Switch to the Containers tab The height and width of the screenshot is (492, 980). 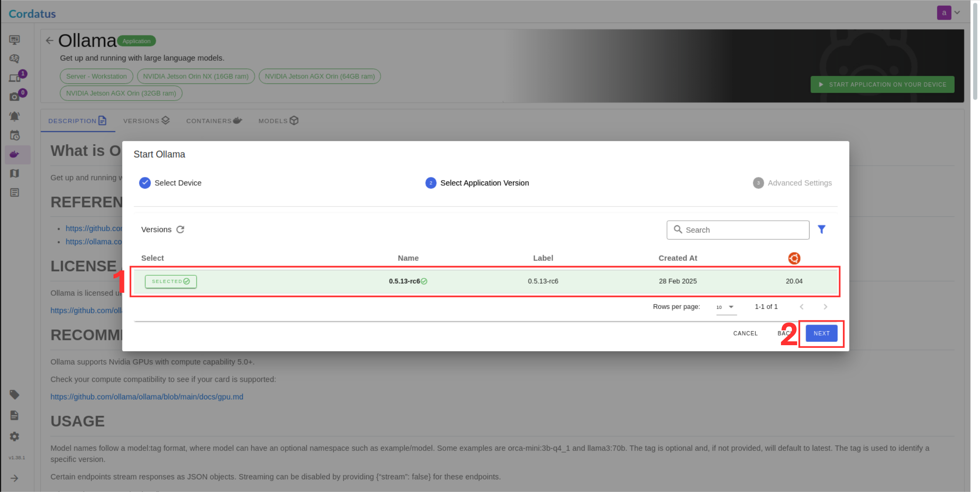point(214,121)
